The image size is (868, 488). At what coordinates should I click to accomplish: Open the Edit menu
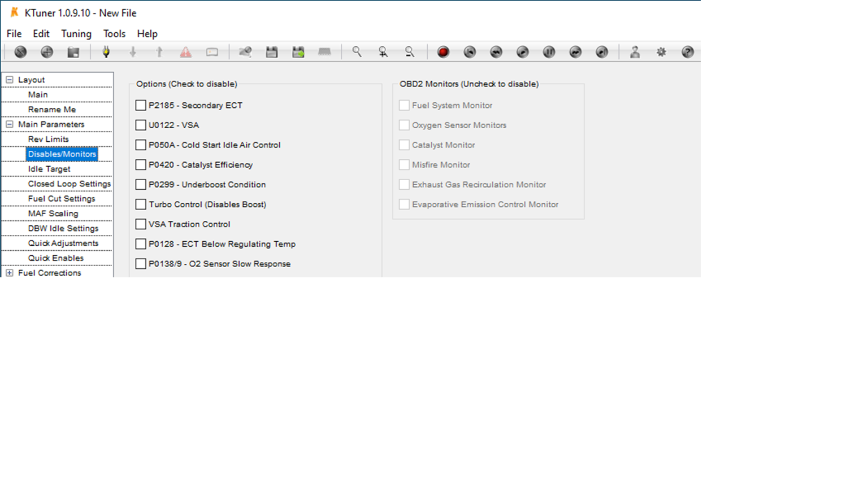41,34
